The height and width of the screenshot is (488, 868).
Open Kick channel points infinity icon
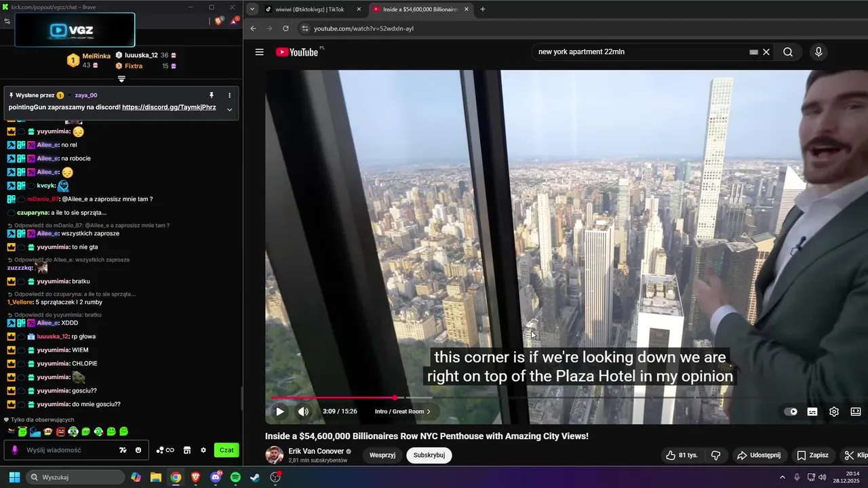click(165, 450)
